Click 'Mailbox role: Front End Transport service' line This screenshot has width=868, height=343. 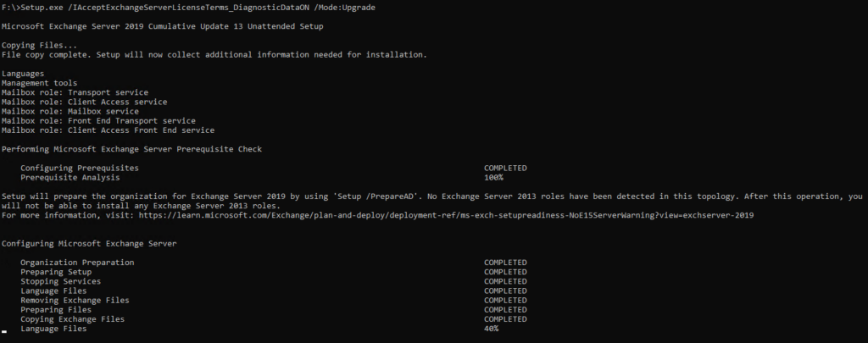(98, 120)
